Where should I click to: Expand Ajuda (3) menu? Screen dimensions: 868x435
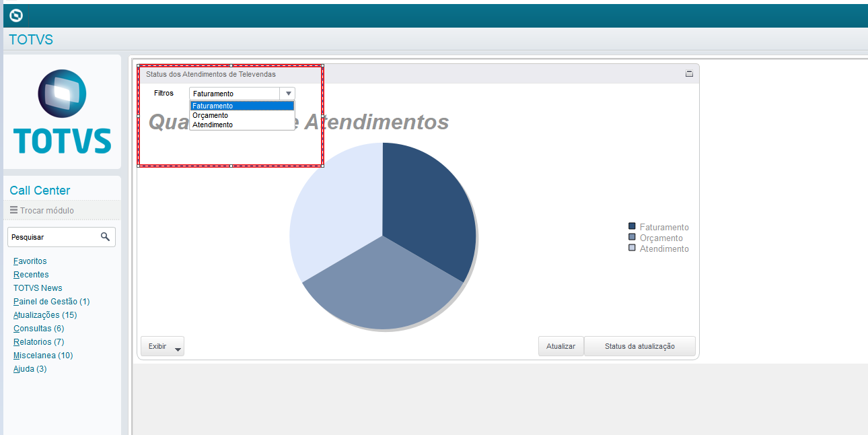pos(30,369)
